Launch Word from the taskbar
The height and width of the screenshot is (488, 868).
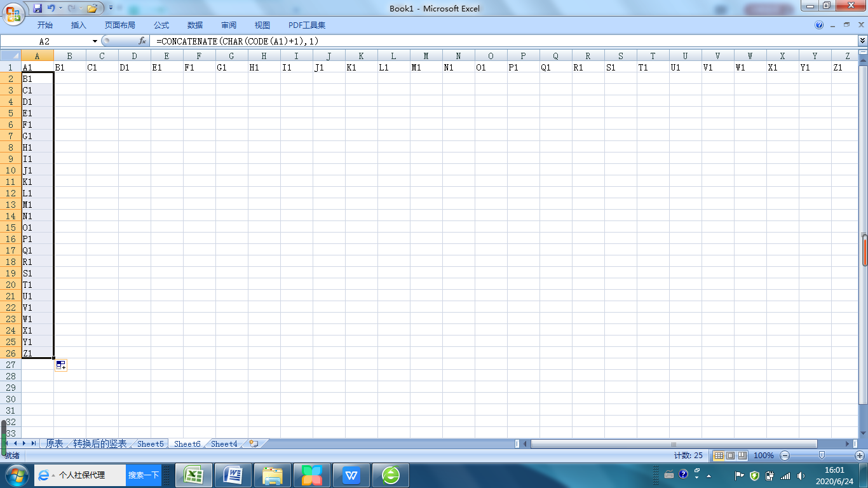point(233,475)
